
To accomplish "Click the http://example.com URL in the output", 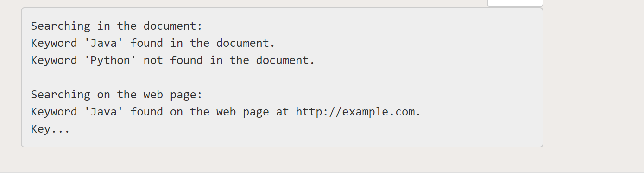I will (x=358, y=112).
